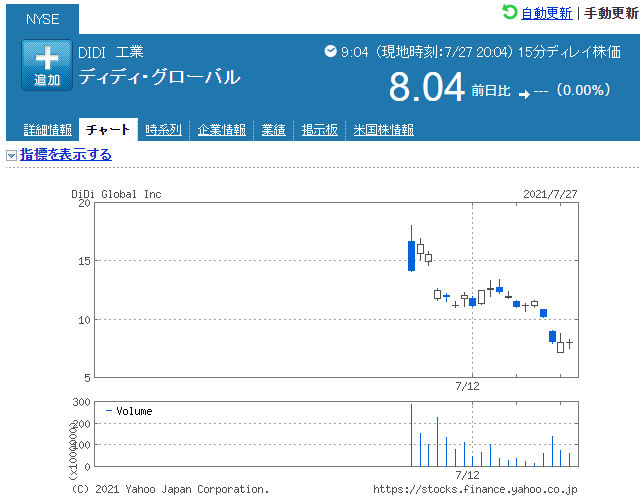
Task: Click the green auto-refresh arrow icon
Action: point(510,12)
